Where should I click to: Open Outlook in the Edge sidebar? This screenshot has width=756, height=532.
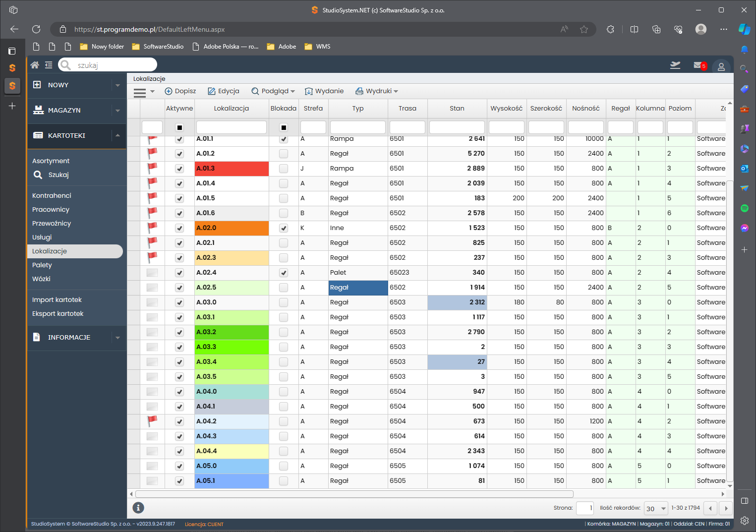744,169
